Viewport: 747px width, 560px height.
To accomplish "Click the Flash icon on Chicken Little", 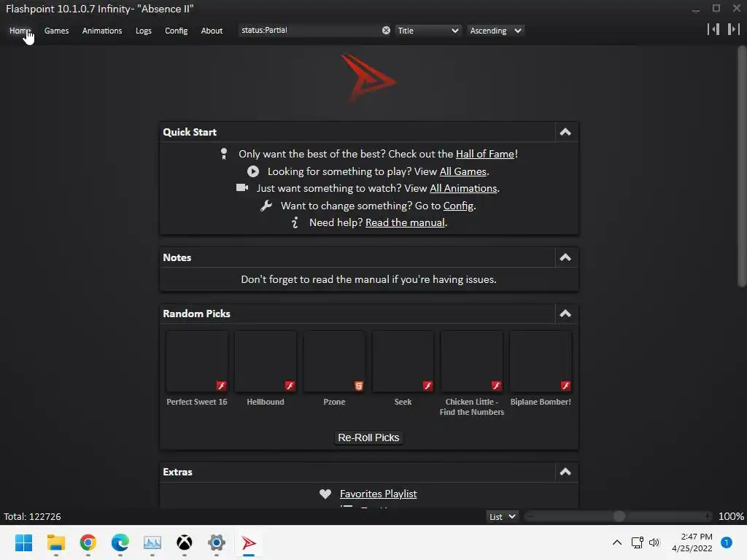I will (x=496, y=386).
